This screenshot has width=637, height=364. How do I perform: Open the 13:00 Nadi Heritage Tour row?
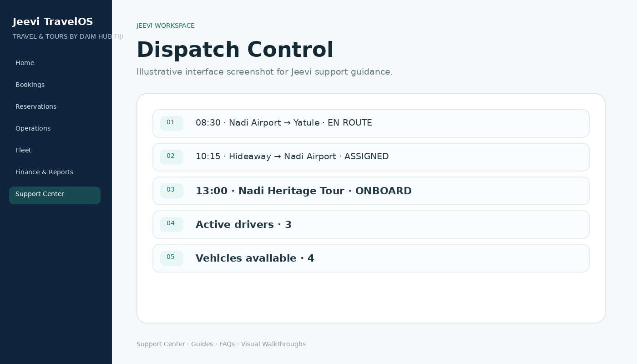[371, 191]
